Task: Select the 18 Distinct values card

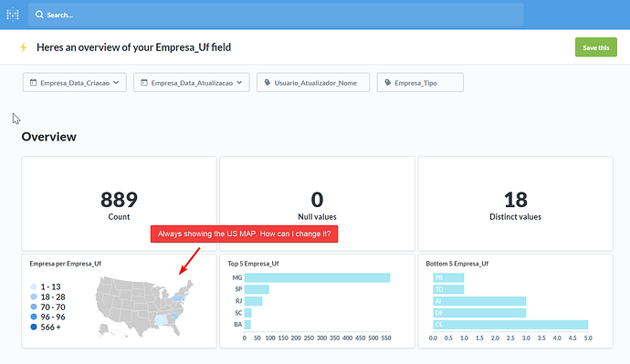Action: (x=516, y=203)
